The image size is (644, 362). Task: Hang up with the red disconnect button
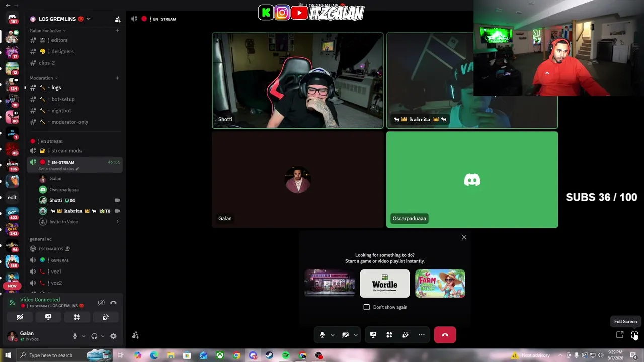[x=445, y=335]
